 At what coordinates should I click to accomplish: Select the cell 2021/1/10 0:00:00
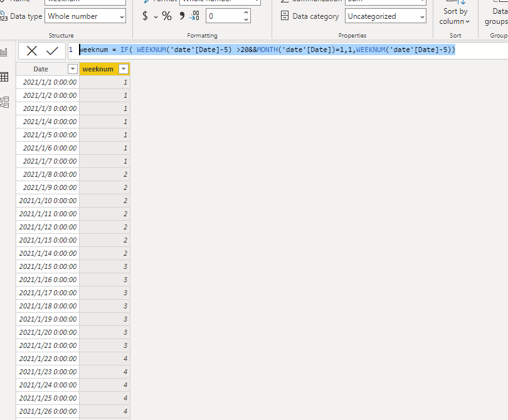[48, 201]
